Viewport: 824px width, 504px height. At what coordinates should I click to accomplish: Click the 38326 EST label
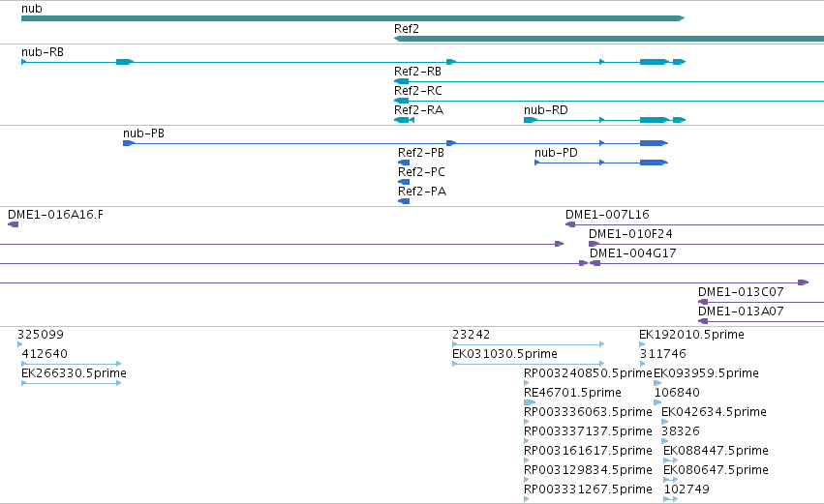click(681, 431)
